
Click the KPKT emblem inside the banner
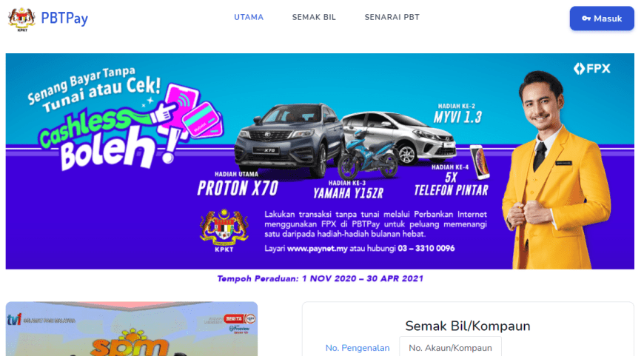(x=224, y=230)
